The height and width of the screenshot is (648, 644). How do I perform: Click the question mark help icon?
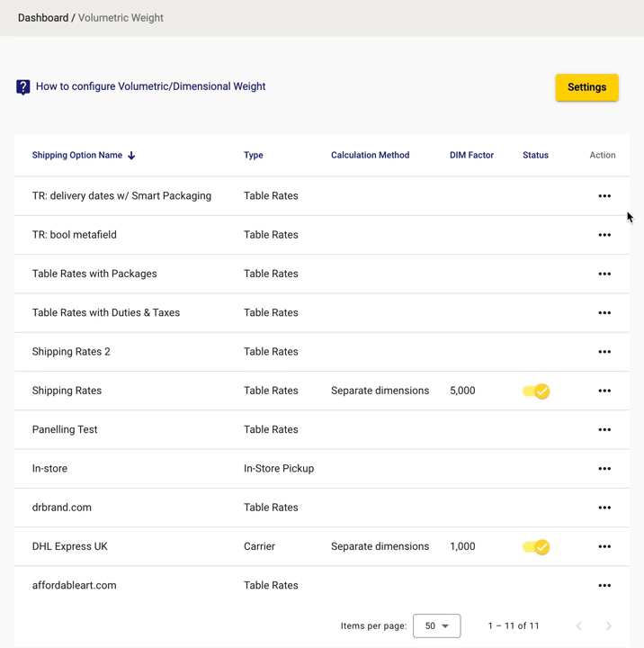coord(23,86)
